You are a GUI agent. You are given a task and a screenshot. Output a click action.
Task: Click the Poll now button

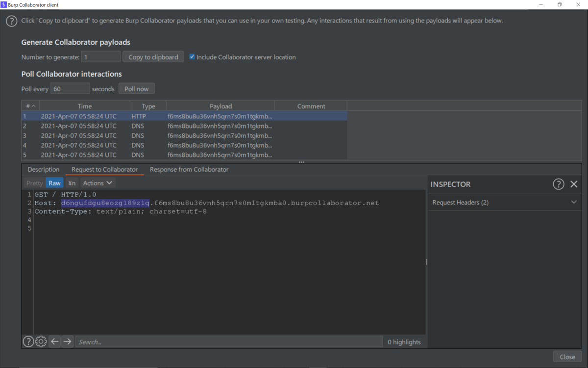(x=136, y=89)
